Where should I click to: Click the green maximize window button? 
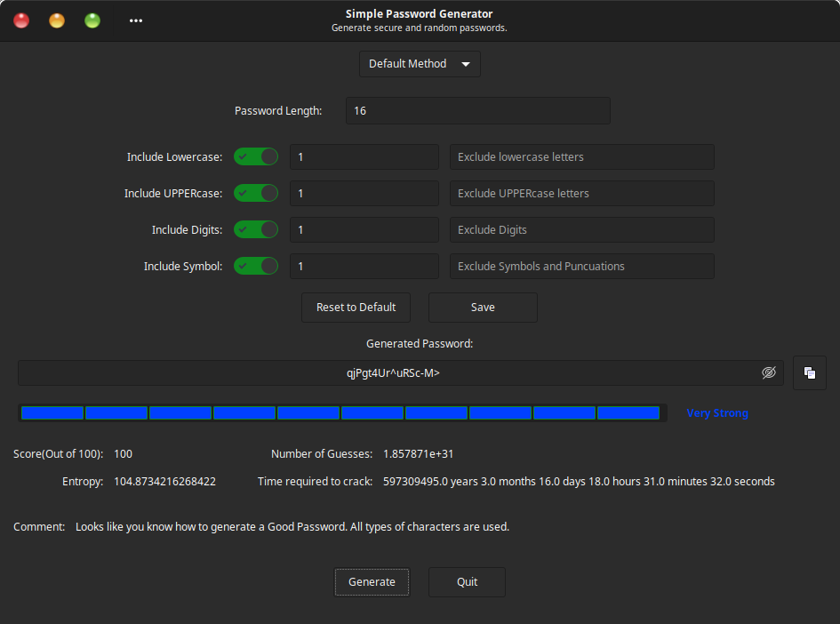tap(92, 20)
